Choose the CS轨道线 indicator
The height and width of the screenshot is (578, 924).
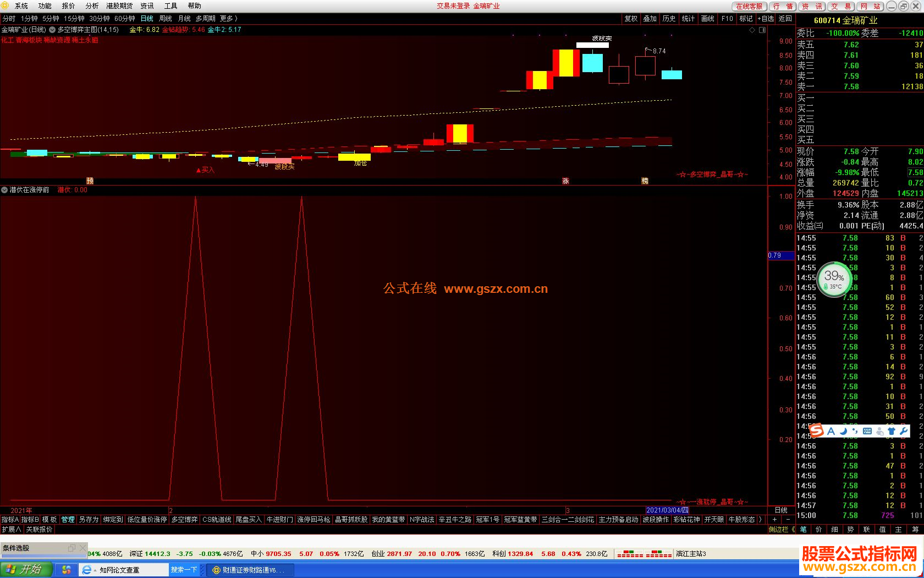217,520
